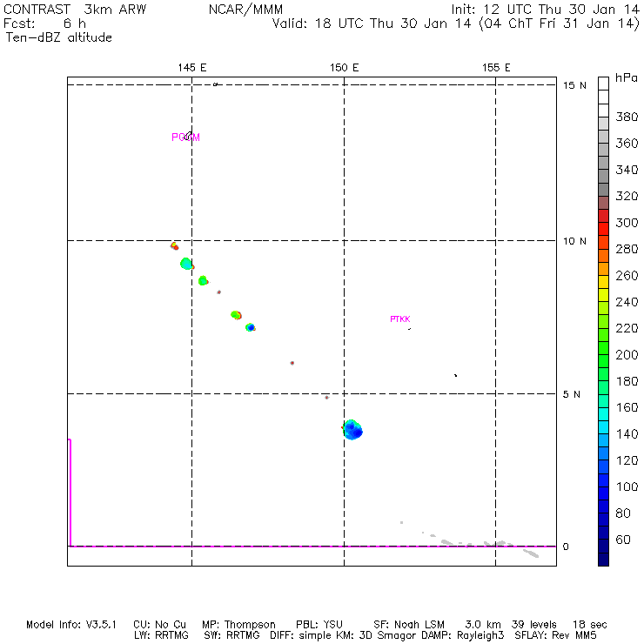Click the '155 E' longitude label
This screenshot has width=644, height=644.
click(496, 67)
